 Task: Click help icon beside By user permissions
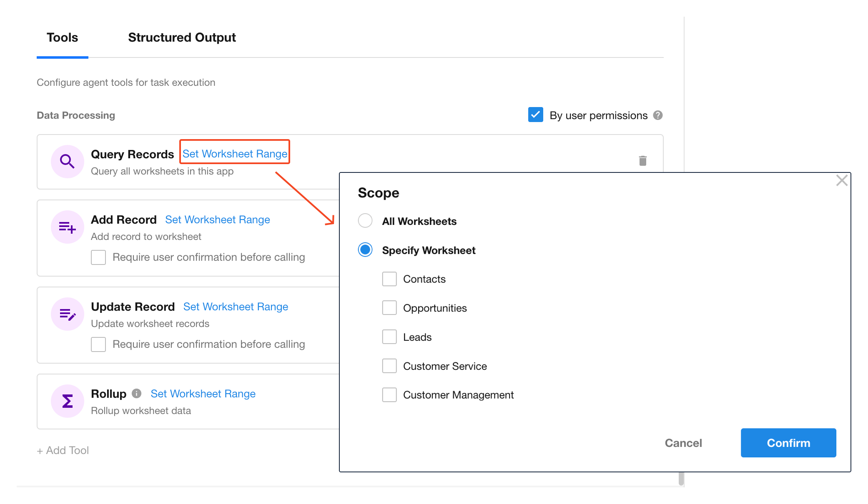[x=658, y=115]
